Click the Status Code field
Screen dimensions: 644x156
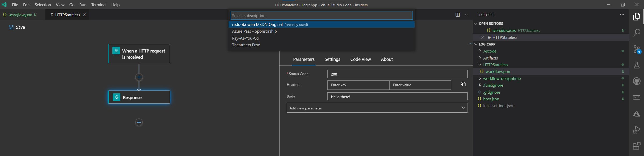(397, 74)
